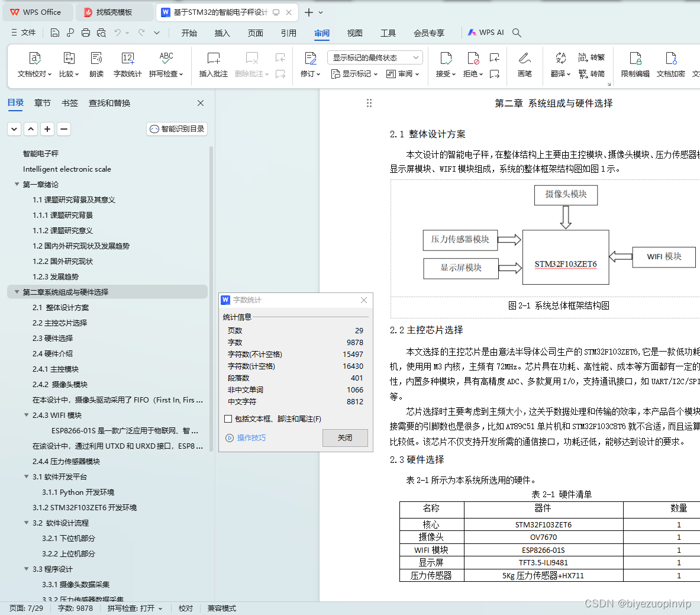Image resolution: width=700 pixels, height=615 pixels.
Task: Open the 找稻壳模板 tab
Action: point(114,12)
